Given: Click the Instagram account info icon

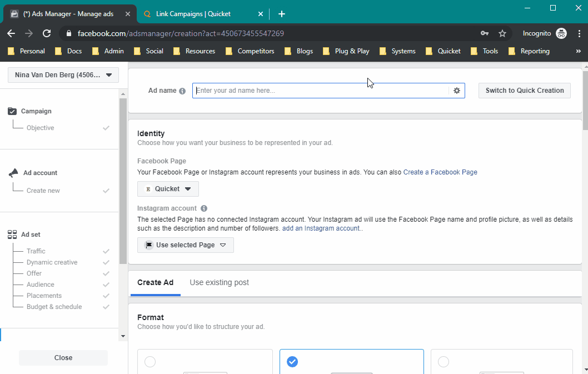Looking at the screenshot, I should [x=204, y=208].
